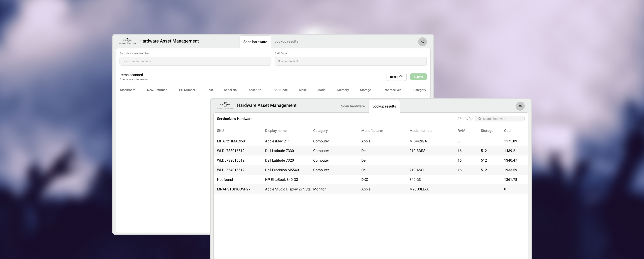Select Scan hardware tab in back window

coord(255,42)
